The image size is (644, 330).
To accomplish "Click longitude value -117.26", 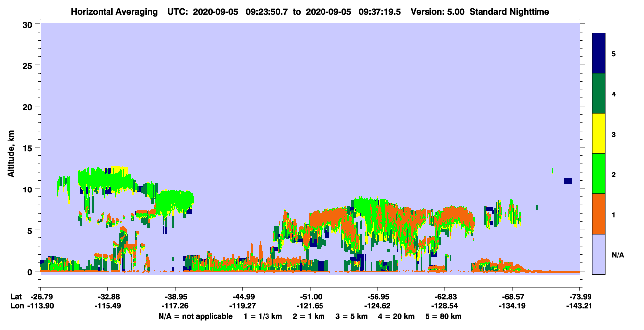I will pyautogui.click(x=175, y=306).
